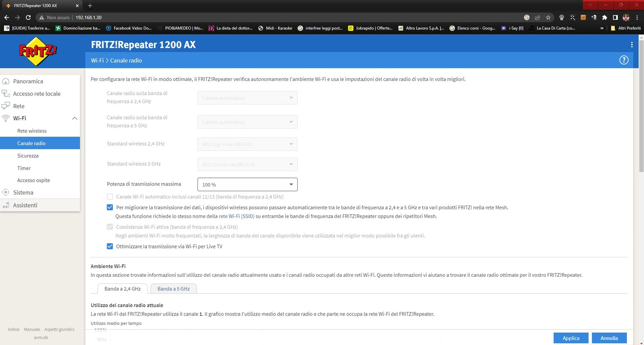The image size is (644, 345).
Task: Open the Aspetti giuridici footer link
Action: pos(59,329)
